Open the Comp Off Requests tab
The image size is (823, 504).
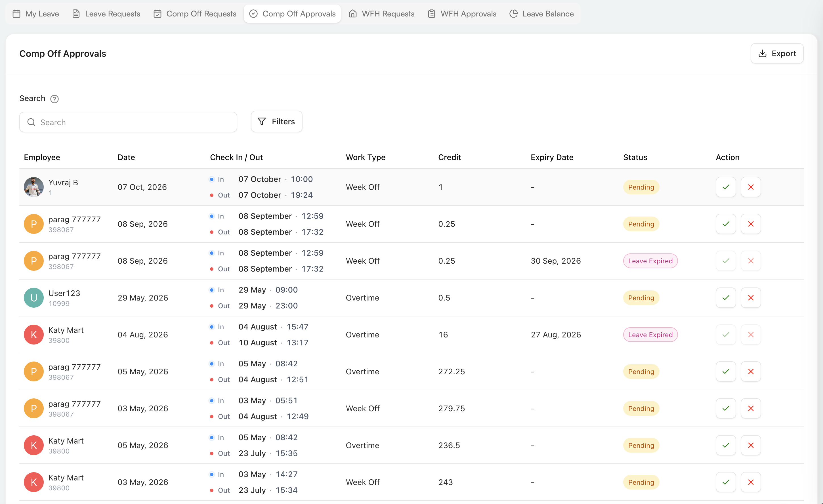[195, 14]
